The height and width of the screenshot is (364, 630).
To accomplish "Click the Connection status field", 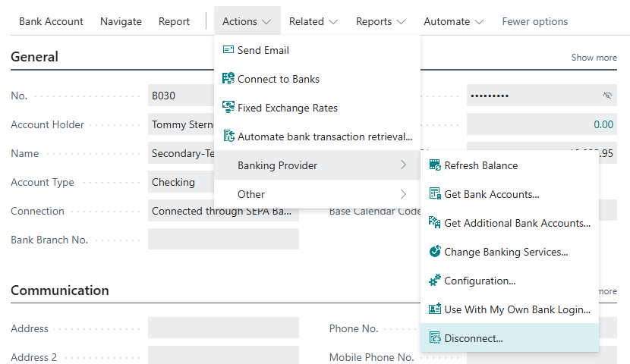I will 223,211.
